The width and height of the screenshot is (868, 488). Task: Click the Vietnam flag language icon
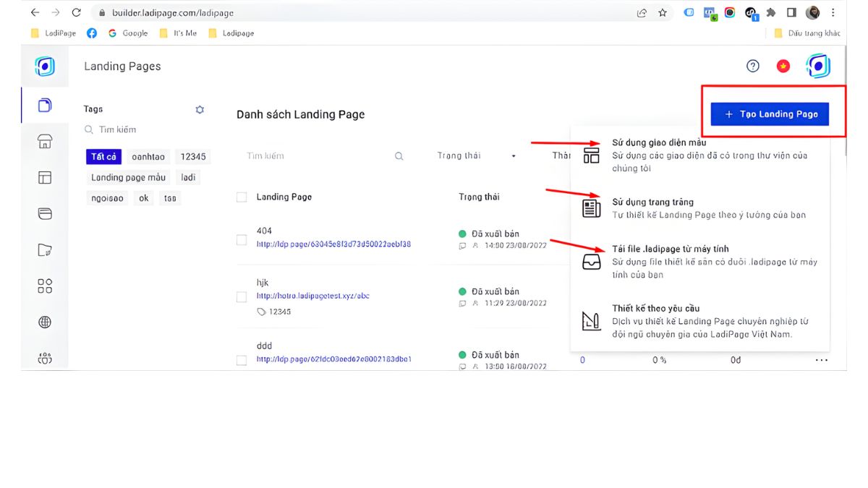click(x=783, y=67)
